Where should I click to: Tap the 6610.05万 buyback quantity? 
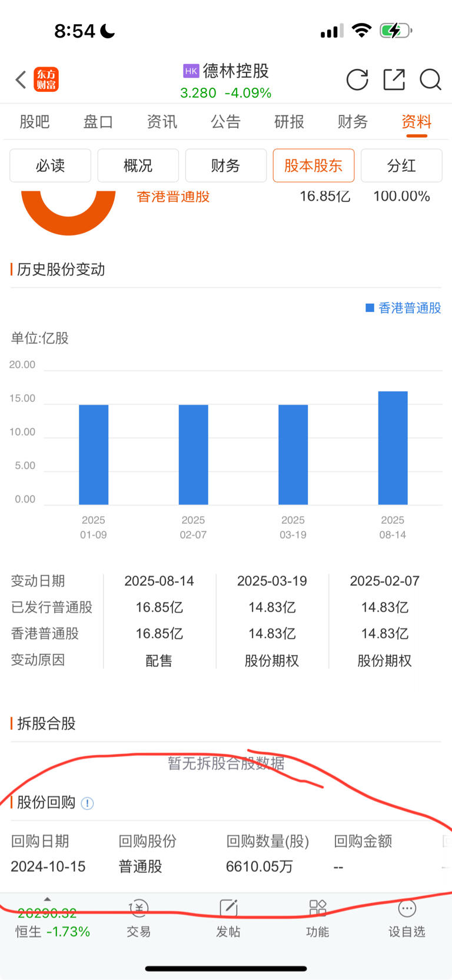point(260,866)
